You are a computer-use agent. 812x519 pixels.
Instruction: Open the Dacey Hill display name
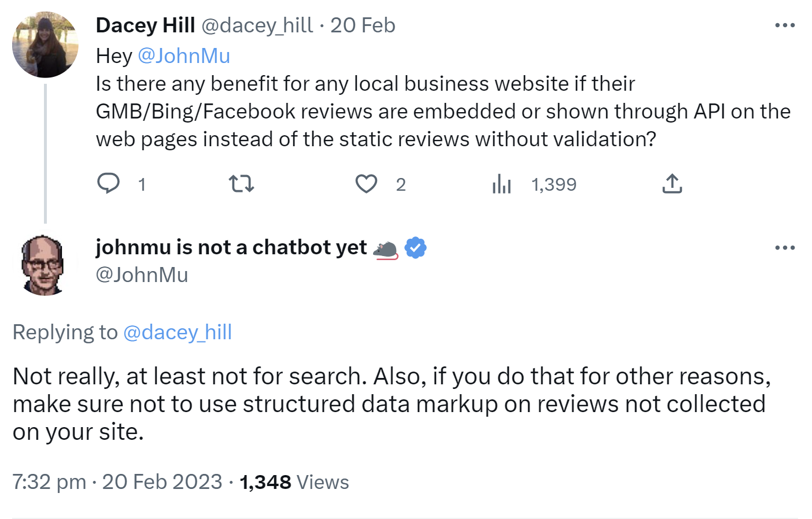tap(145, 25)
